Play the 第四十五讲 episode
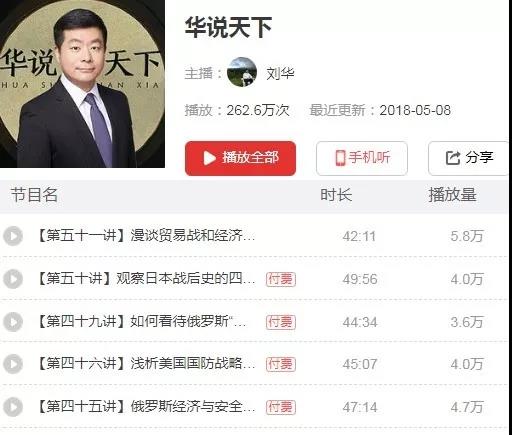Viewport: 512px width, 435px height. (x=13, y=407)
